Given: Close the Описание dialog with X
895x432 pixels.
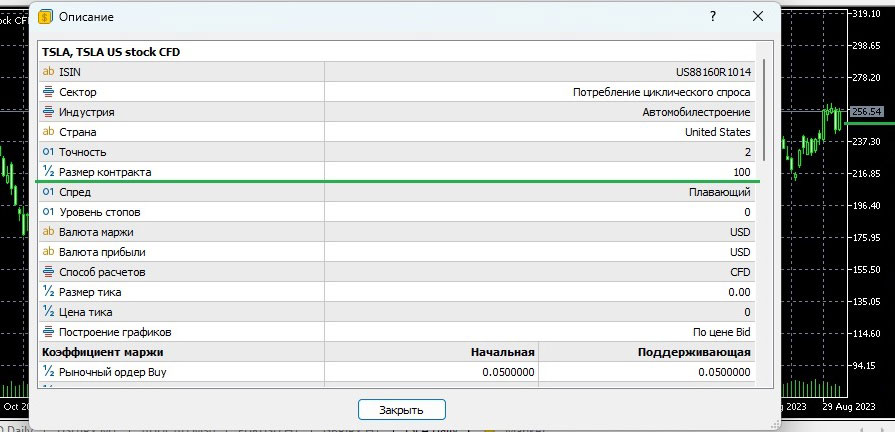Looking at the screenshot, I should point(760,17).
